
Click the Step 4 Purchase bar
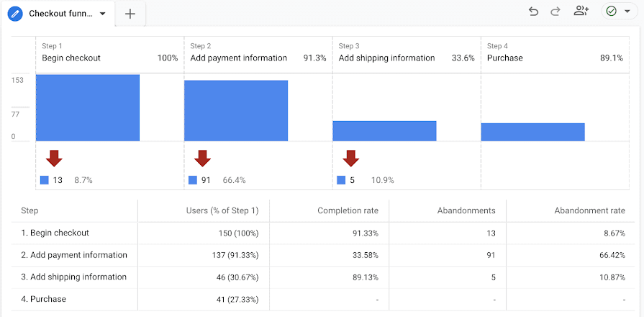pyautogui.click(x=532, y=132)
